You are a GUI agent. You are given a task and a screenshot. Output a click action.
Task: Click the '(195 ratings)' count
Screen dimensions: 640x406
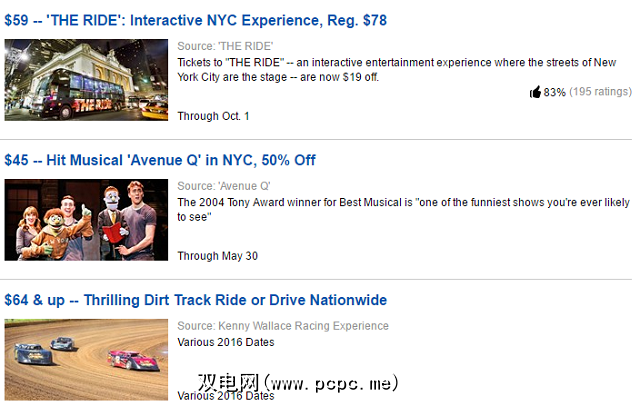[600, 92]
